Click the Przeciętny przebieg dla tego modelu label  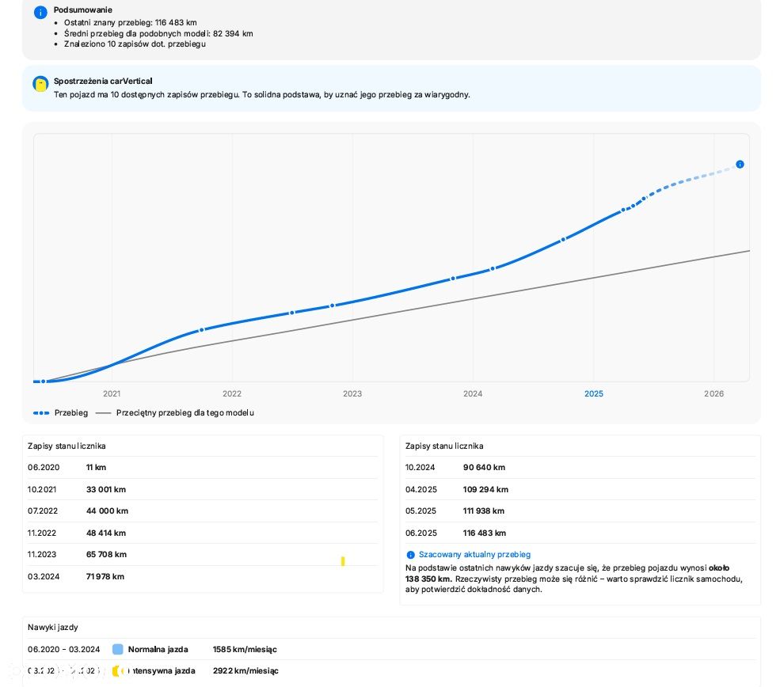[x=185, y=412]
